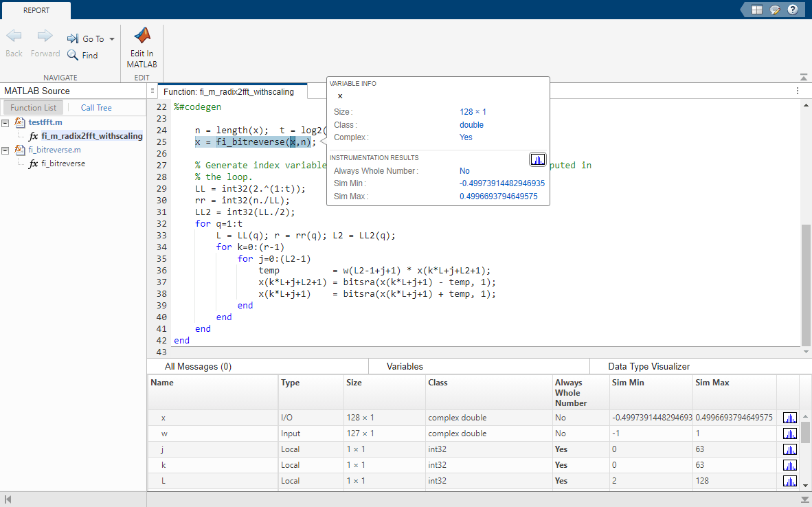The width and height of the screenshot is (812, 507).
Task: Show histogram for variable L row
Action: tap(790, 481)
